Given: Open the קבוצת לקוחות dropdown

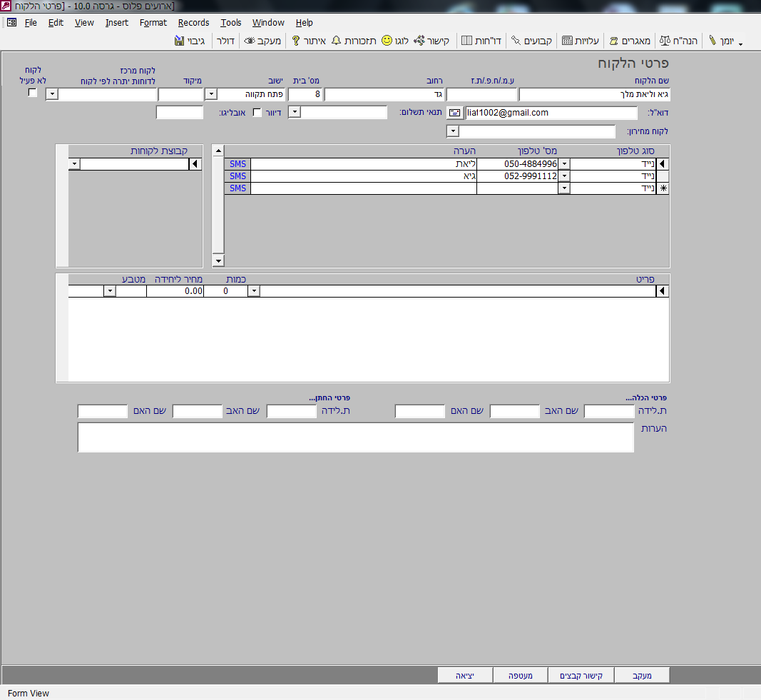Looking at the screenshot, I should (x=74, y=164).
